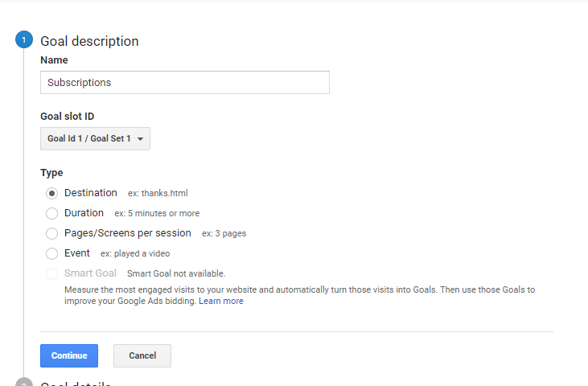Click the "ex: 3 pages" hint text

coord(224,233)
